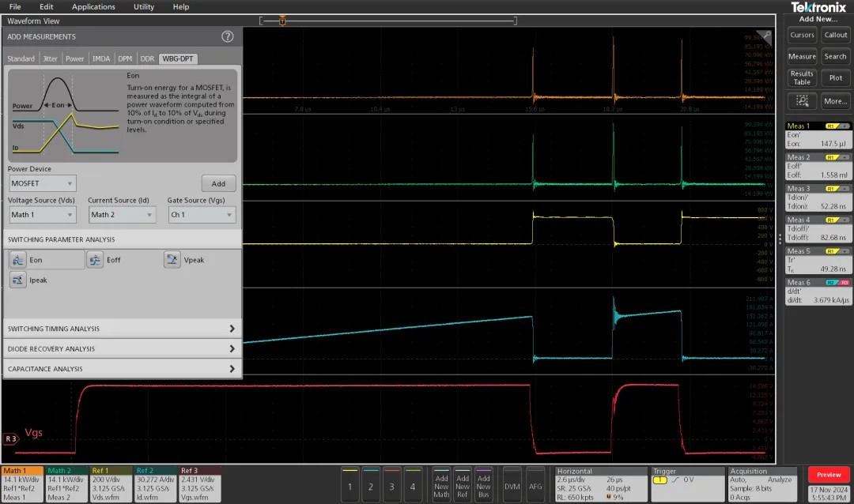The width and height of the screenshot is (854, 504).
Task: Open the Meas 4 Td(off) badge
Action: pyautogui.click(x=818, y=229)
